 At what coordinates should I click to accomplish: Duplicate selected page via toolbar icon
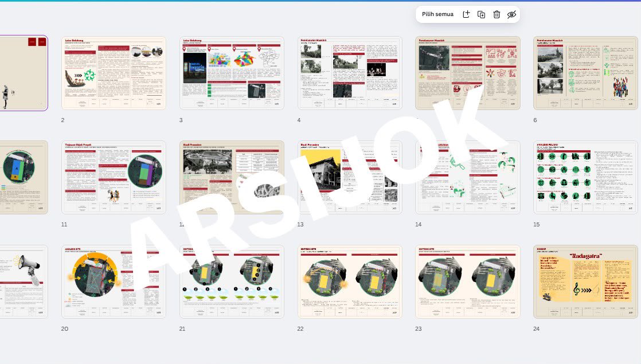[481, 14]
